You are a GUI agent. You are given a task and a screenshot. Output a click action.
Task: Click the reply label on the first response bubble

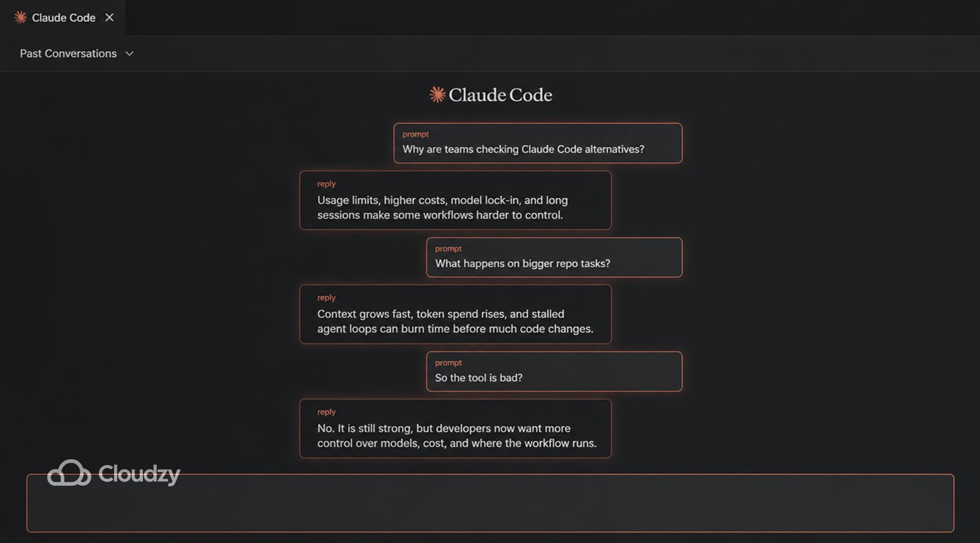326,184
